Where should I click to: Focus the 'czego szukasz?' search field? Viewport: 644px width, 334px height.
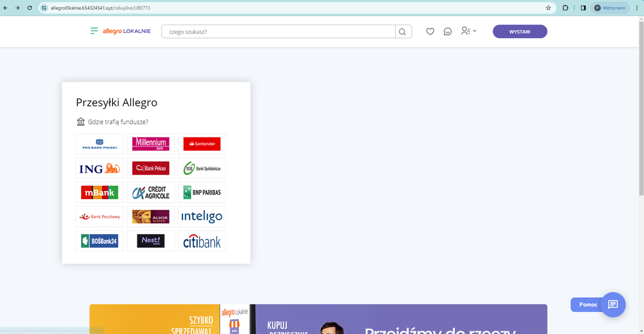point(278,32)
